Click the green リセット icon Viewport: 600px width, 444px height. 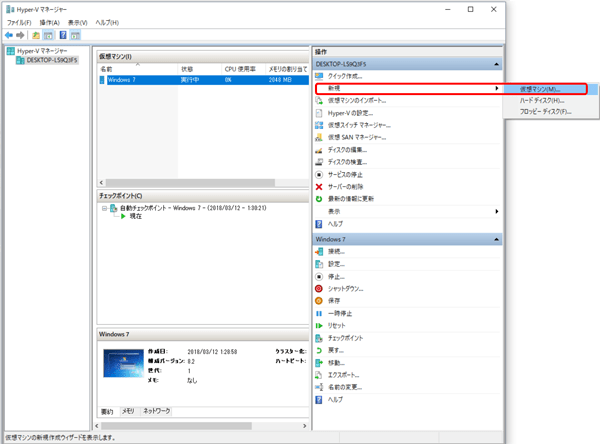pyautogui.click(x=319, y=326)
